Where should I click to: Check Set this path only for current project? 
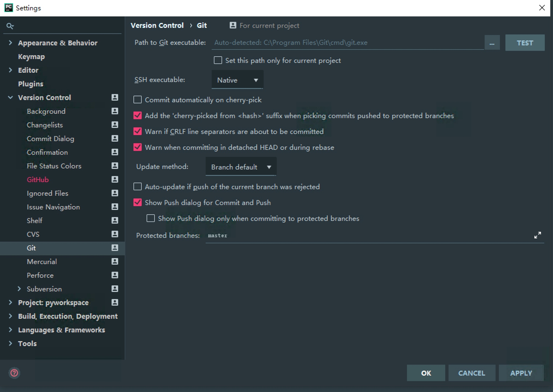click(218, 60)
